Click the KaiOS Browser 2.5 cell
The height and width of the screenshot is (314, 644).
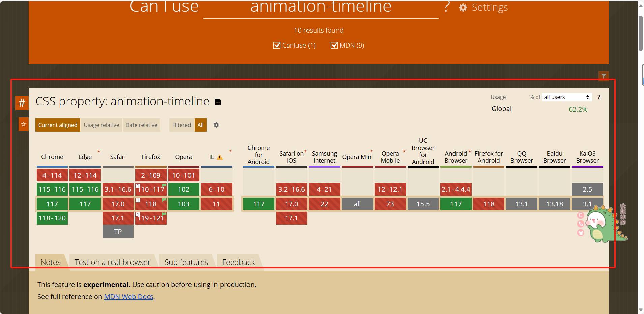click(x=587, y=189)
